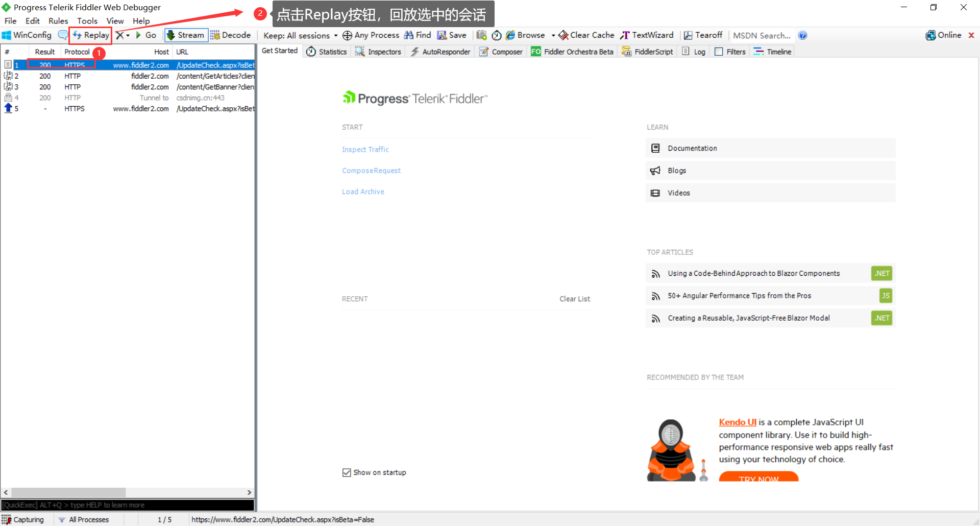Replay the selected session
980x526 pixels.
(91, 35)
